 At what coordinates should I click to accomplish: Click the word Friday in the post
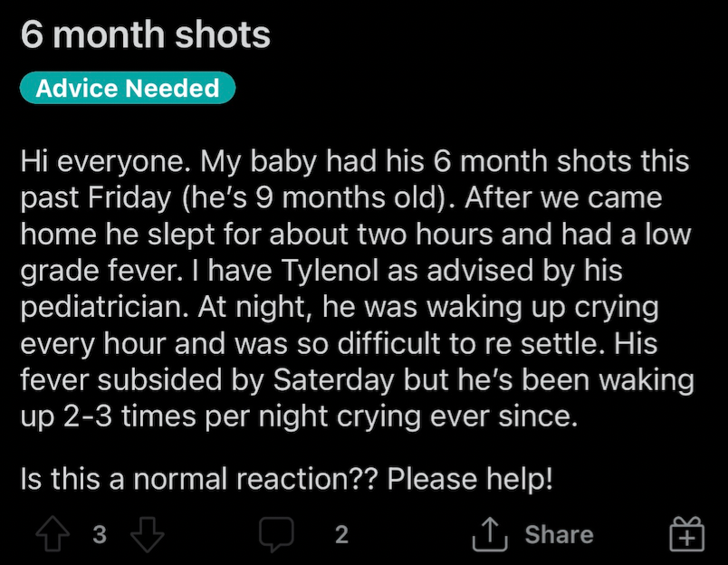coord(130,197)
